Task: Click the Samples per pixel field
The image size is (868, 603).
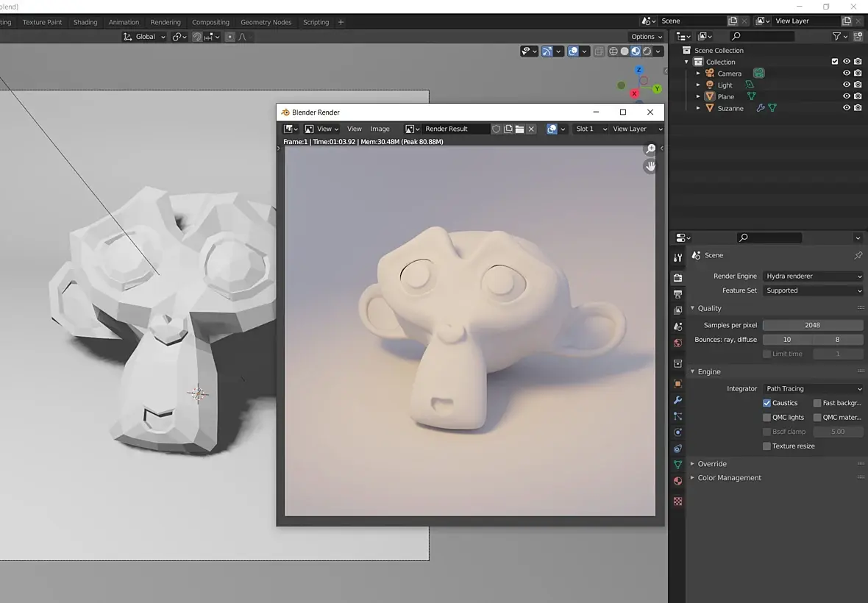Action: coord(812,325)
